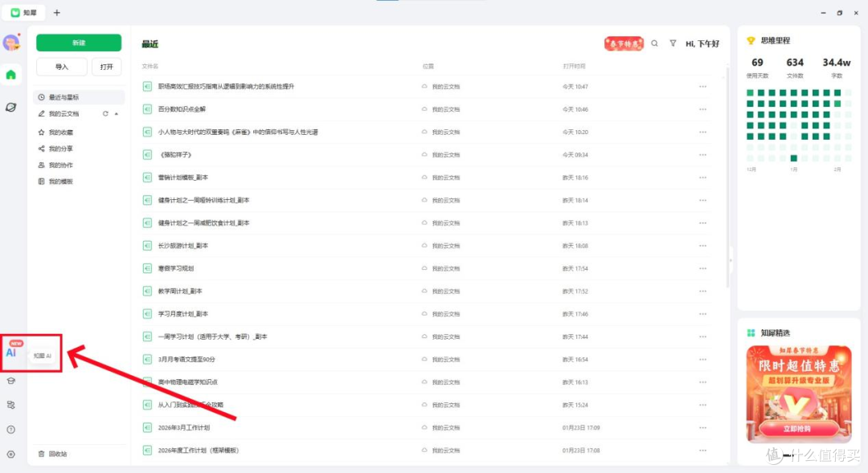Open more options for 2026年3月工作计划
Screen dimensions: 868x473
702,428
